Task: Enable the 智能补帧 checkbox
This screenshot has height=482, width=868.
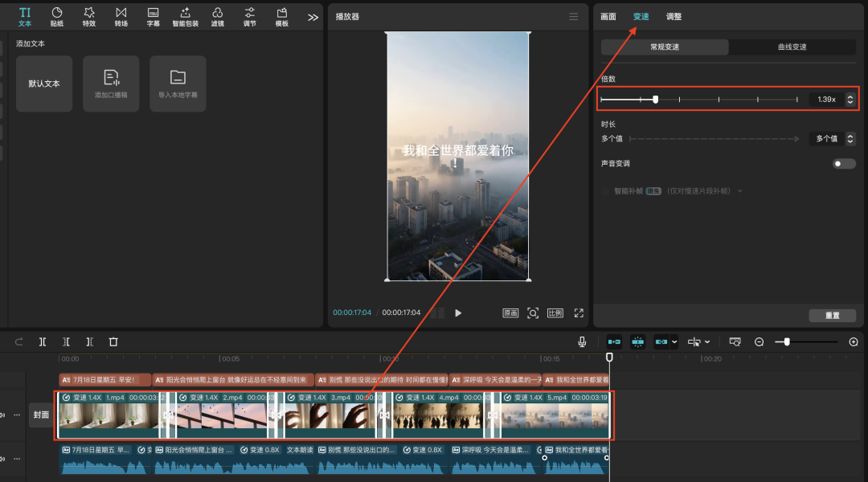Action: [605, 191]
